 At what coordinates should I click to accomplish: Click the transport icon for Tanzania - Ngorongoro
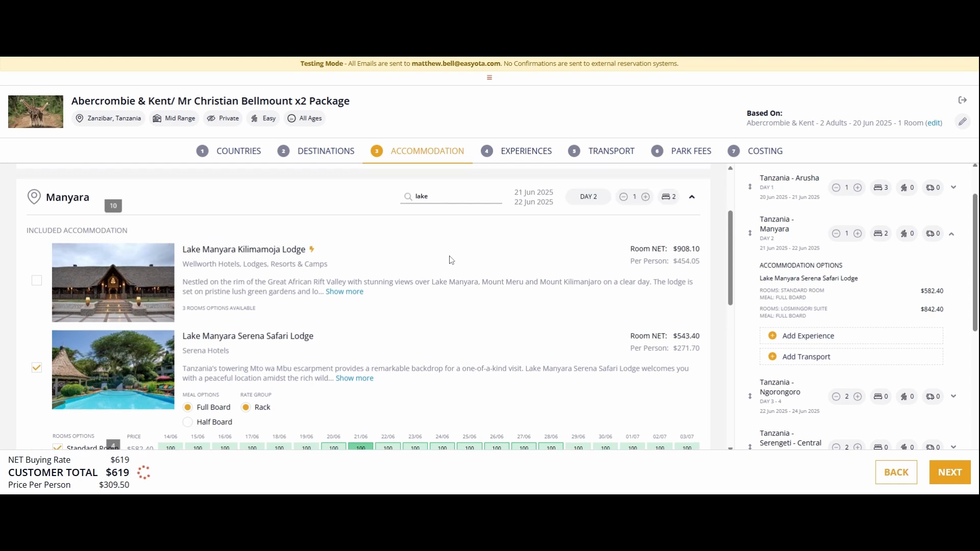point(930,397)
